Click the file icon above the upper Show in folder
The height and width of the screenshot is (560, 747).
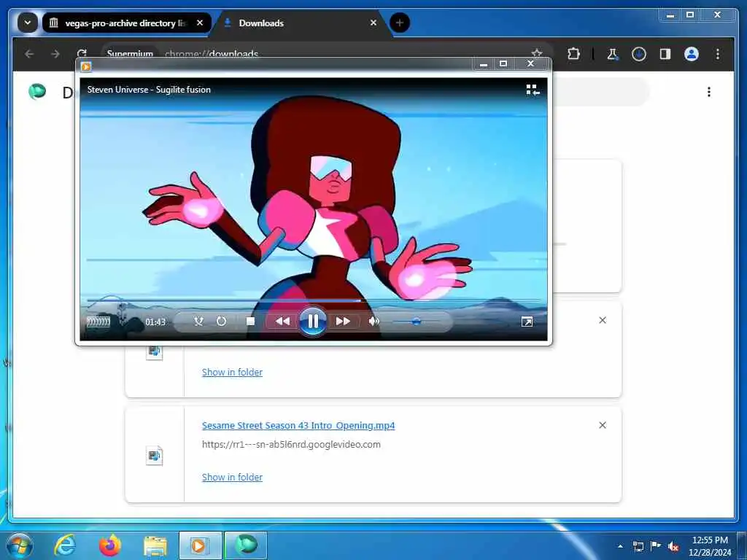(x=155, y=352)
